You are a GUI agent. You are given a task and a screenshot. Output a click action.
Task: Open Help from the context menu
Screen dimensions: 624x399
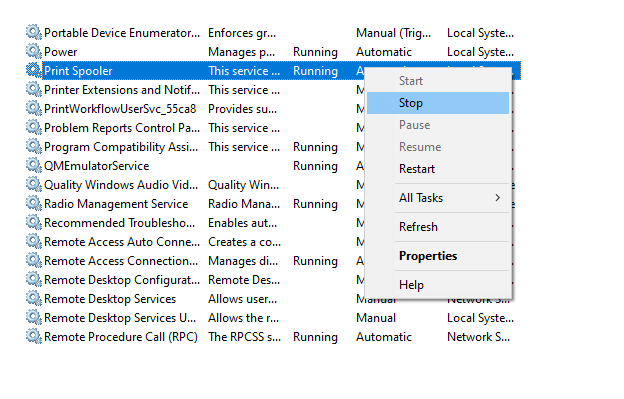[438, 285]
